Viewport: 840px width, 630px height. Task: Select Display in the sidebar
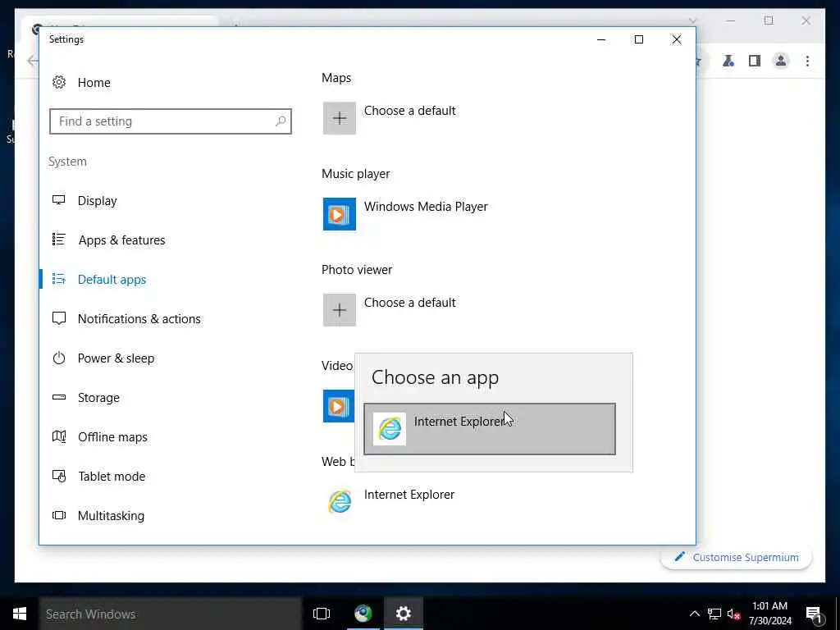pyautogui.click(x=97, y=200)
